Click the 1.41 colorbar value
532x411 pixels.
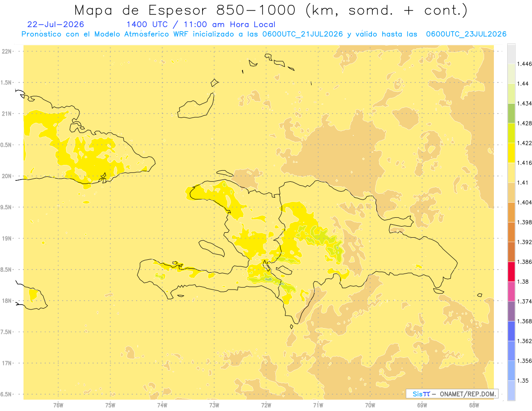click(523, 182)
